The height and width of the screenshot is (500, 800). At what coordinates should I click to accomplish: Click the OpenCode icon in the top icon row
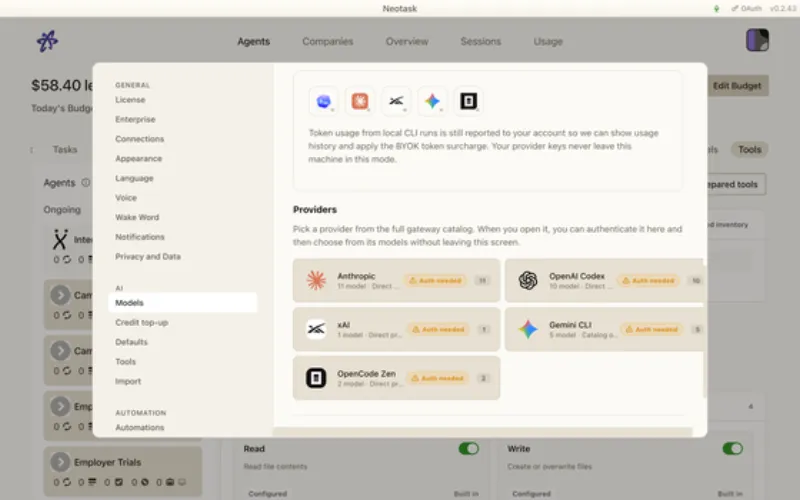[468, 101]
